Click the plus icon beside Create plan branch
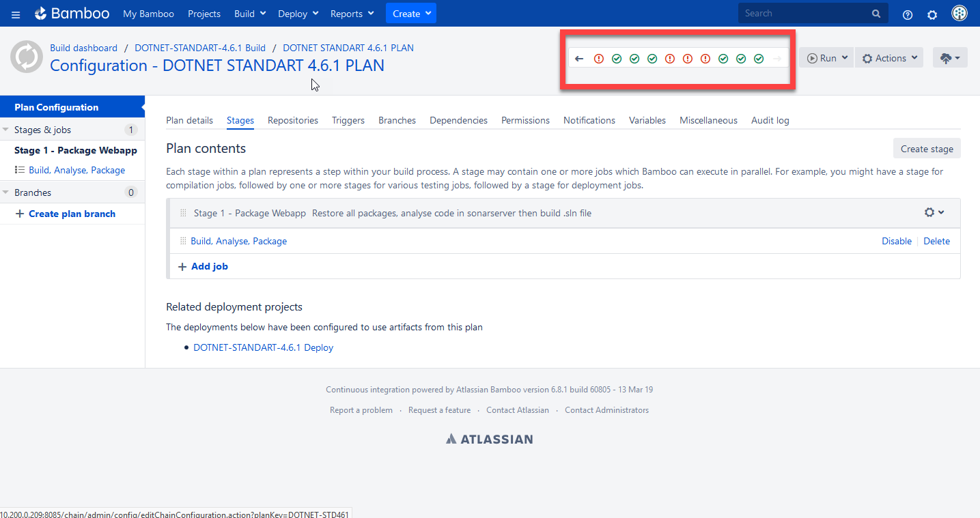980x518 pixels. coord(19,214)
